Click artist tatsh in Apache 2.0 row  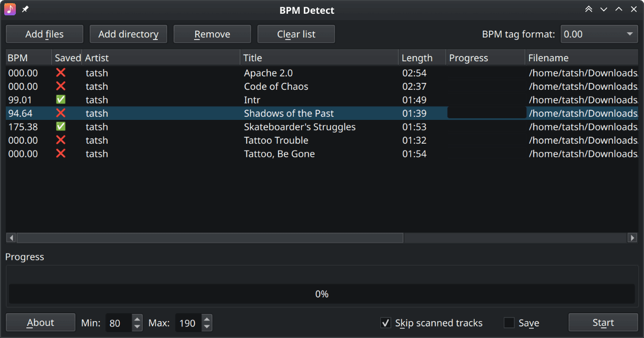(97, 73)
